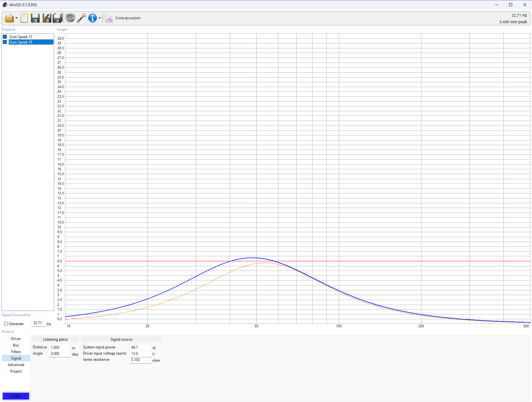532x402 pixels.
Task: Close the WinISD window
Action: (525, 5)
